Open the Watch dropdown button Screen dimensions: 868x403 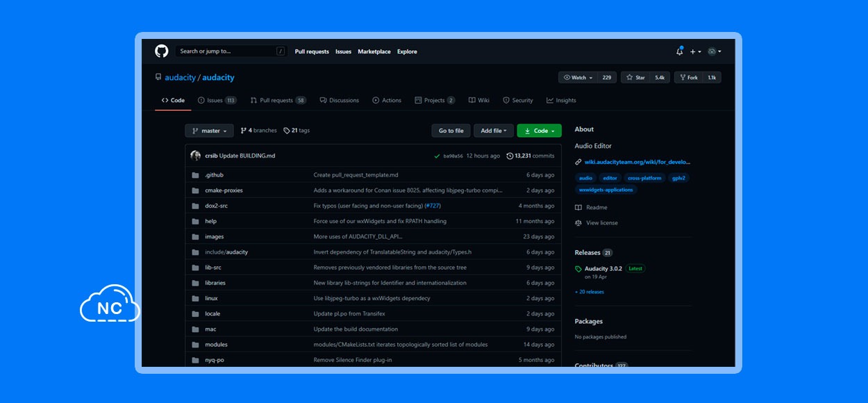(x=578, y=78)
